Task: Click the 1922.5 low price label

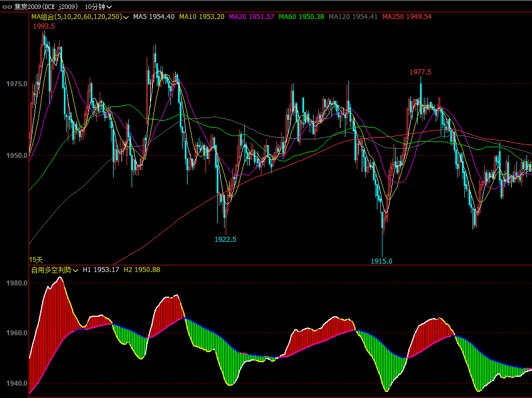Action: coord(225,240)
